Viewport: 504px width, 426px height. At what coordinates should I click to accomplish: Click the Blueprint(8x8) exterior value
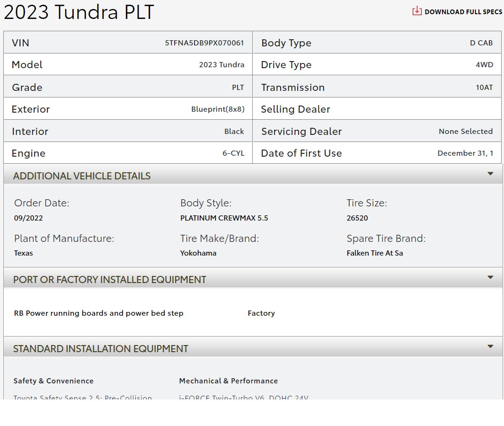coord(218,109)
